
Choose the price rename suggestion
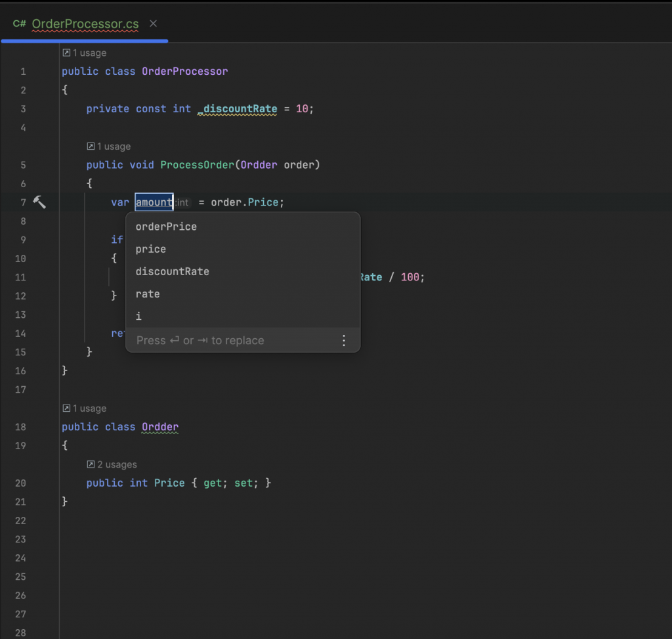(243, 249)
